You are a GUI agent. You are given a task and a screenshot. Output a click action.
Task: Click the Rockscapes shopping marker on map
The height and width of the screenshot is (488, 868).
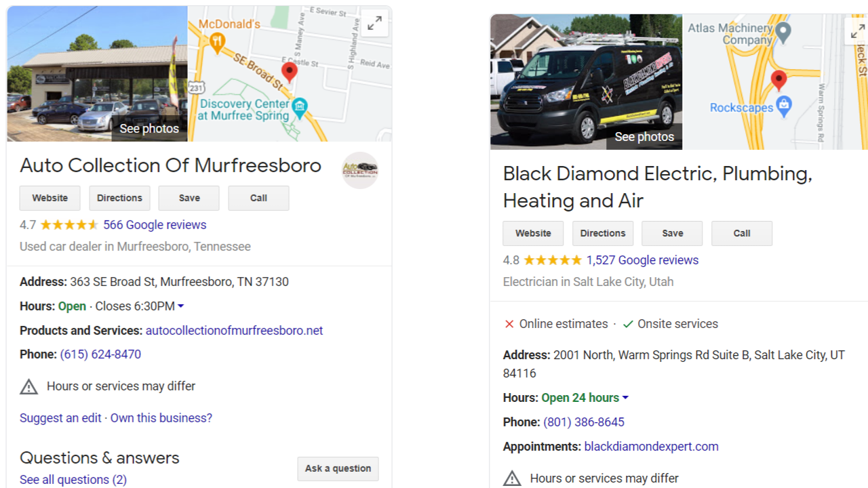(x=784, y=106)
